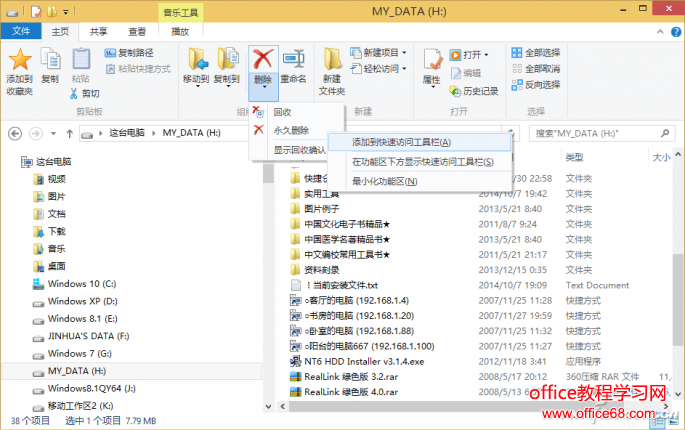Screen dimensions: 685x430
Task: Click the Paste clipboard icon
Action: tap(81, 59)
